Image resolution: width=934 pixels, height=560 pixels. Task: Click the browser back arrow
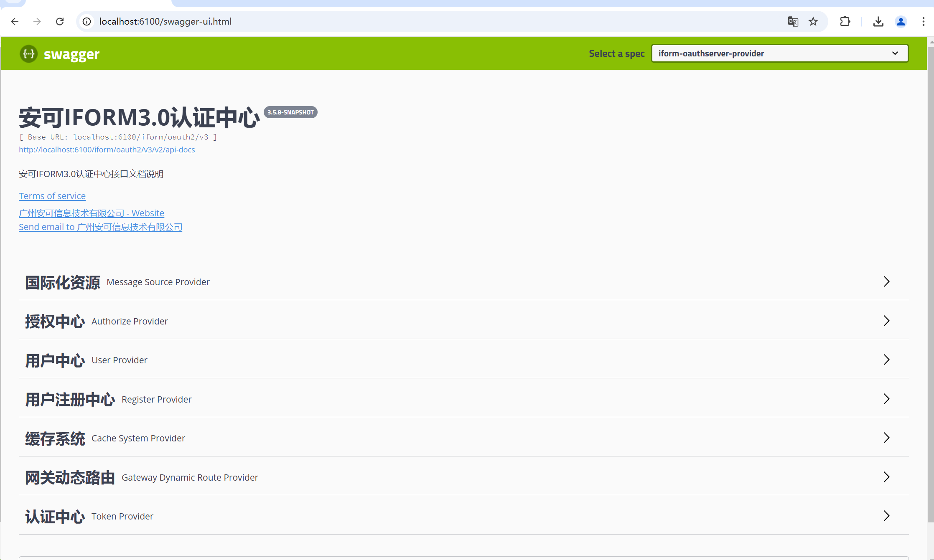[15, 22]
